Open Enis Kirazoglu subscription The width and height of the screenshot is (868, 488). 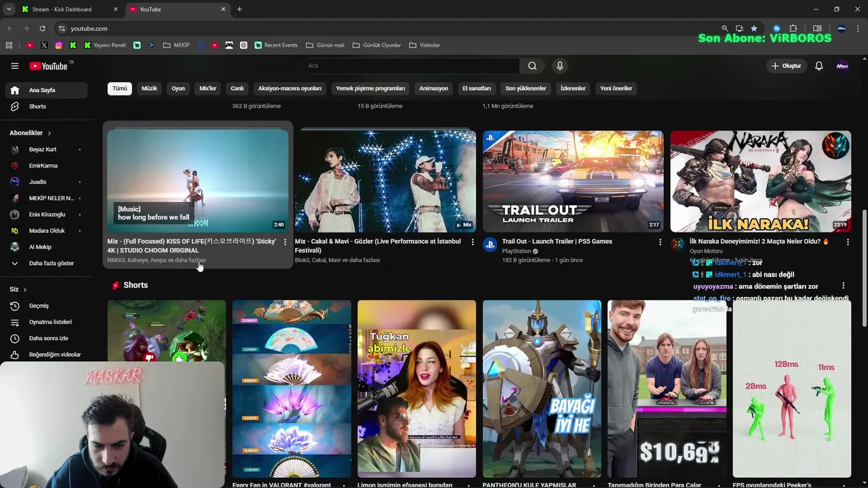pyautogui.click(x=46, y=214)
